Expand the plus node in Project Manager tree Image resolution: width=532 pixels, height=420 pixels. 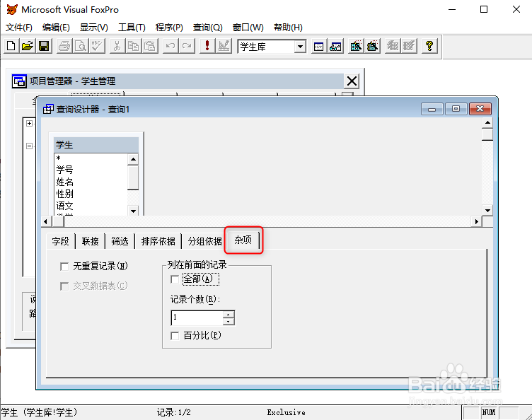tap(30, 124)
